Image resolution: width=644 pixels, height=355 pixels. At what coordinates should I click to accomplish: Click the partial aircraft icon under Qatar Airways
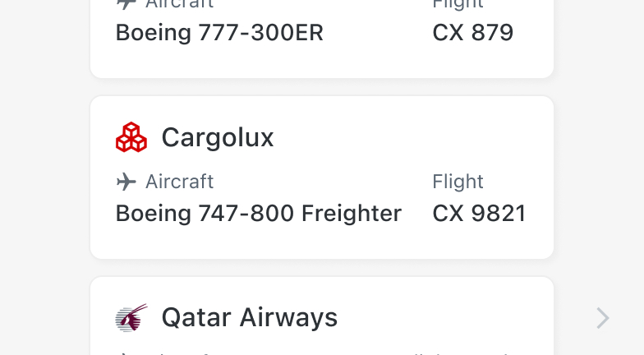125,353
